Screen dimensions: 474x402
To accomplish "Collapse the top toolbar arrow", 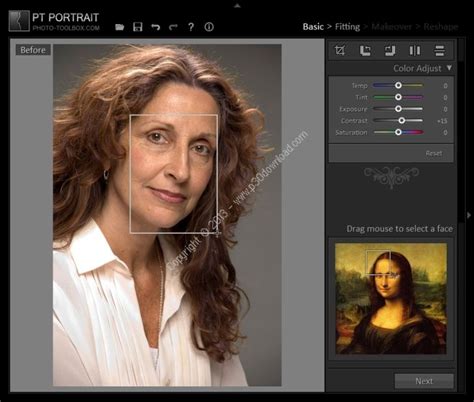I will coord(237,6).
